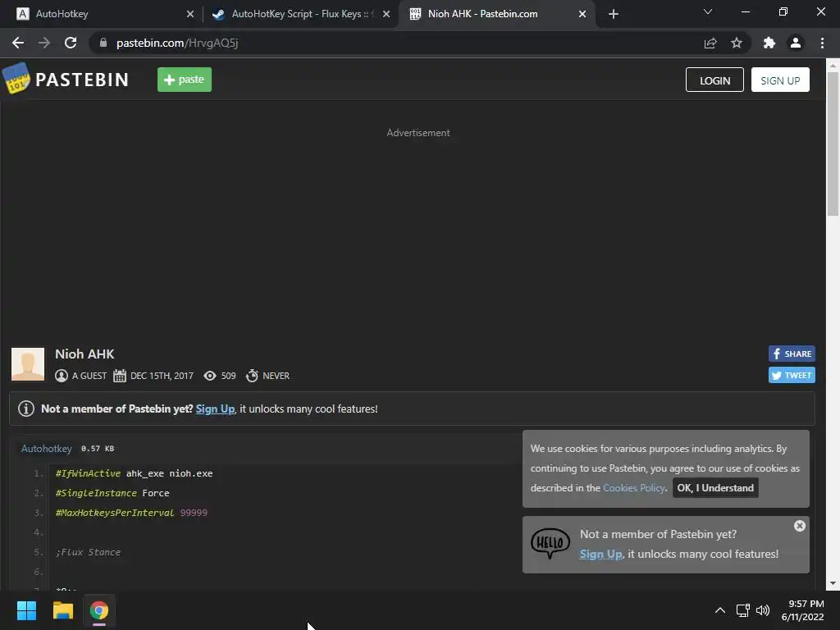Close the Nioh AHK Pastebin tab
The width and height of the screenshot is (840, 630).
pos(582,14)
